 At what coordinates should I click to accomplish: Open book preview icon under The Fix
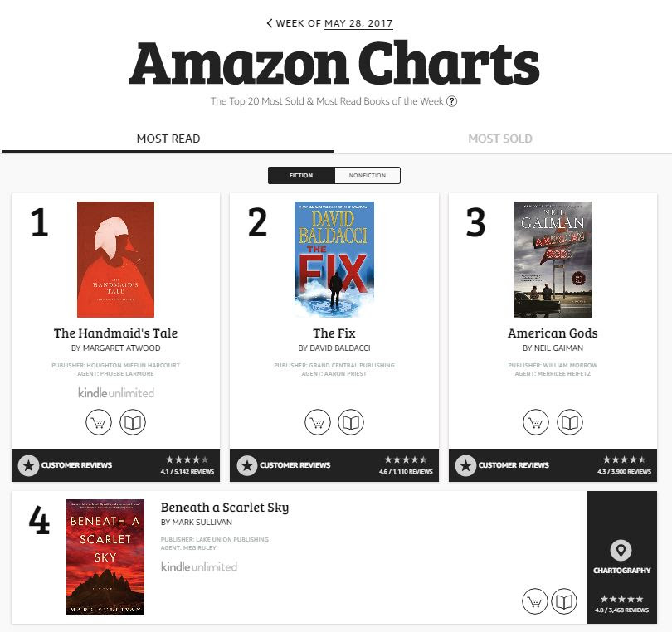point(352,423)
